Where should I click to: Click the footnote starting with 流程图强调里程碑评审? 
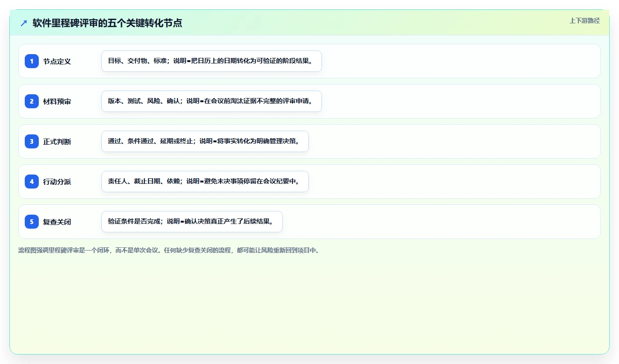(x=169, y=251)
